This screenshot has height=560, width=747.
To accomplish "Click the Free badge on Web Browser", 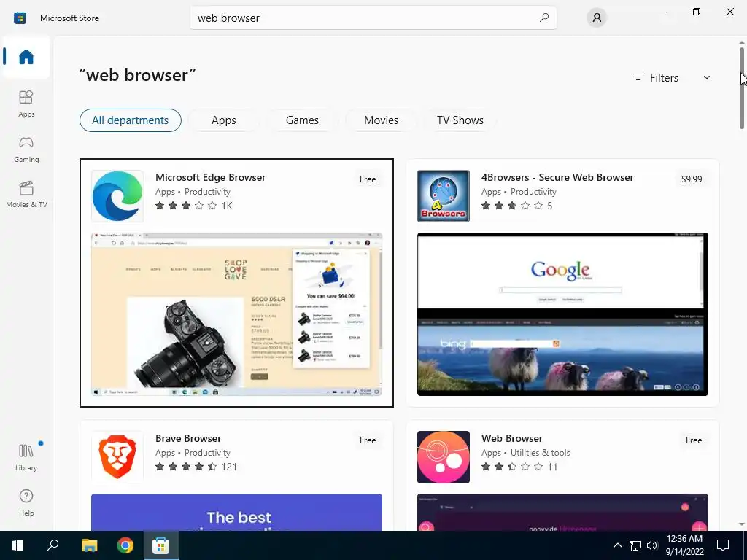I will (x=694, y=440).
